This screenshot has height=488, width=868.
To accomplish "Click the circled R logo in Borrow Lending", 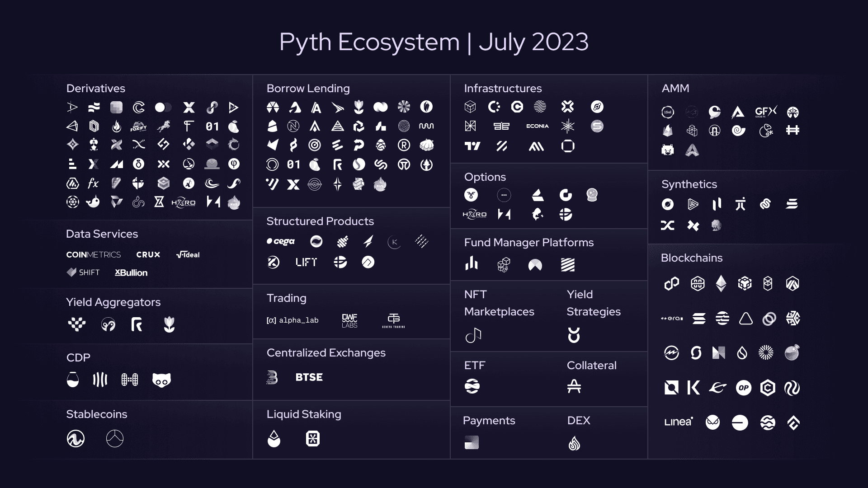I will click(x=404, y=145).
